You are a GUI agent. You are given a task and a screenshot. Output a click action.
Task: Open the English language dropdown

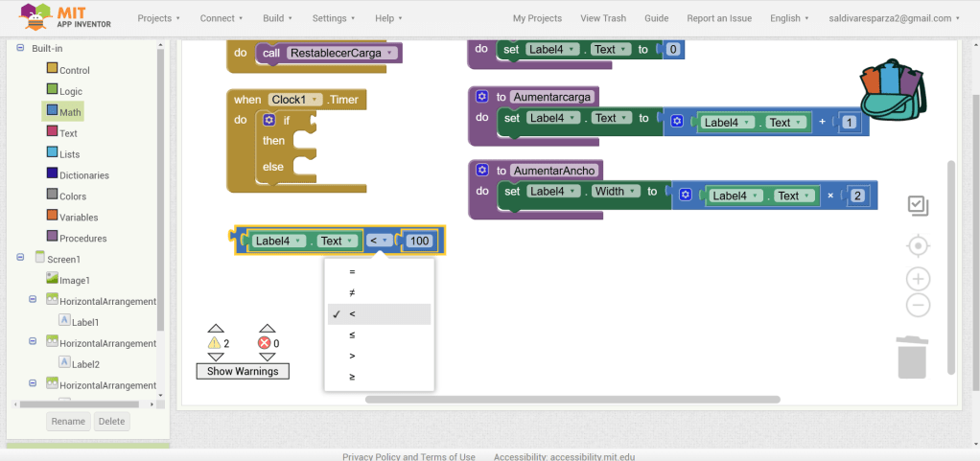(789, 18)
